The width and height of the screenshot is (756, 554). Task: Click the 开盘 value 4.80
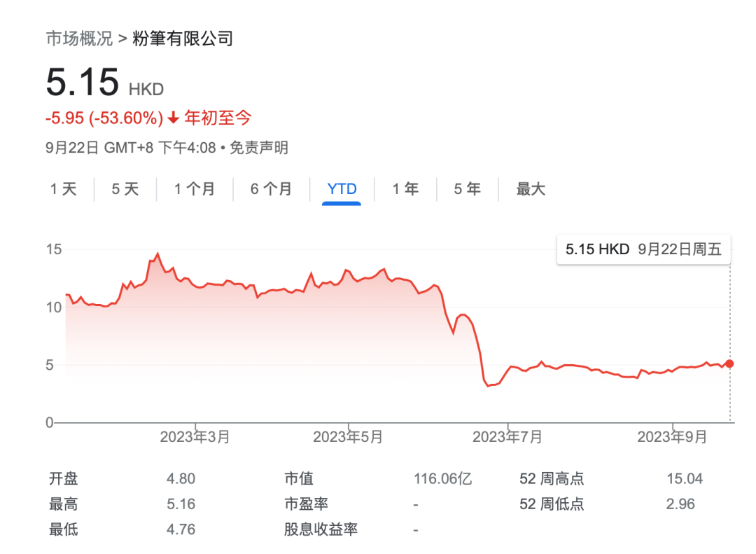click(181, 479)
